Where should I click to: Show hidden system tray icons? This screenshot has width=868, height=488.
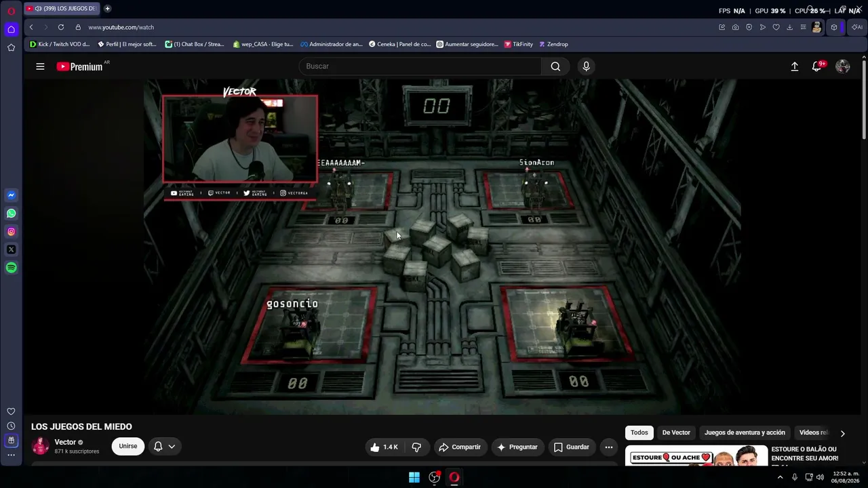[x=780, y=477]
